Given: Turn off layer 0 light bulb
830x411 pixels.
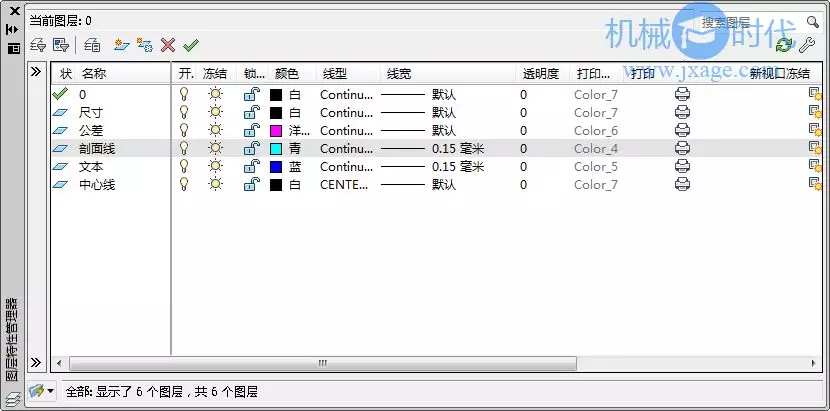Looking at the screenshot, I should coord(184,95).
